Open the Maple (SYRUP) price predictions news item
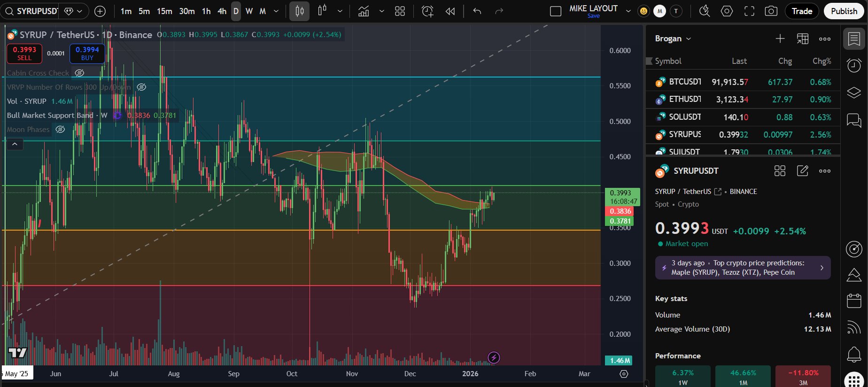Image resolution: width=868 pixels, height=387 pixels. pyautogui.click(x=743, y=268)
